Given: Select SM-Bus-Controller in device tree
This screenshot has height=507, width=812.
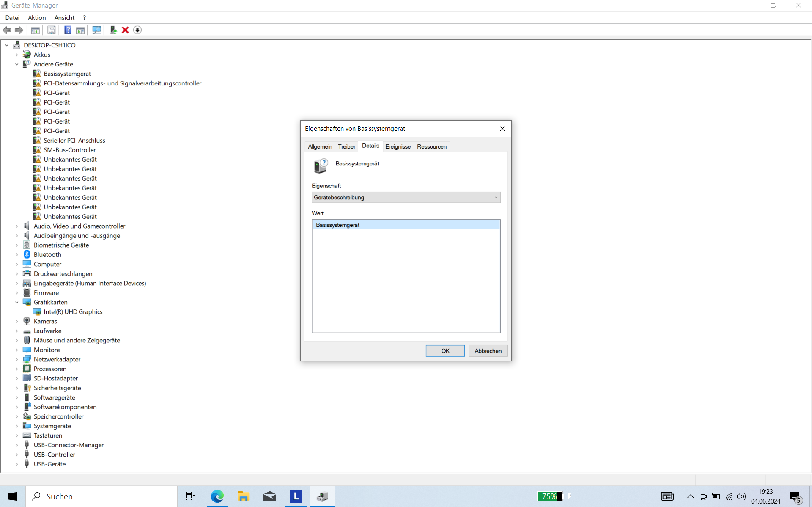Looking at the screenshot, I should coord(70,150).
